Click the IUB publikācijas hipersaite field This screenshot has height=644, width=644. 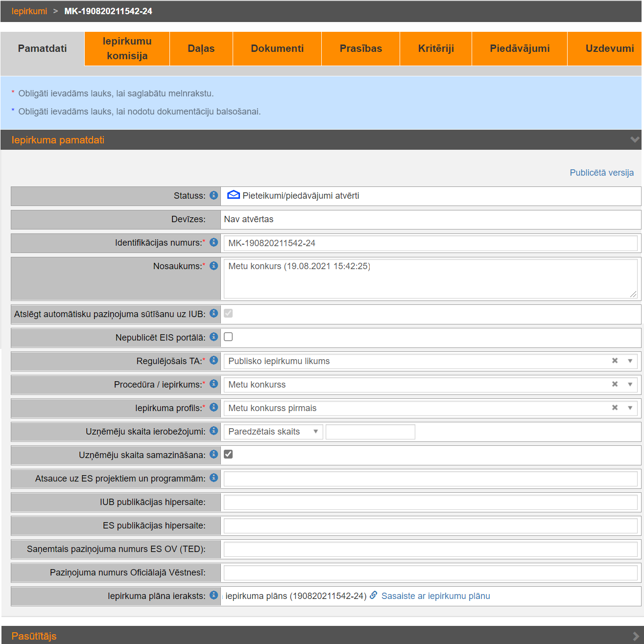[x=430, y=502]
